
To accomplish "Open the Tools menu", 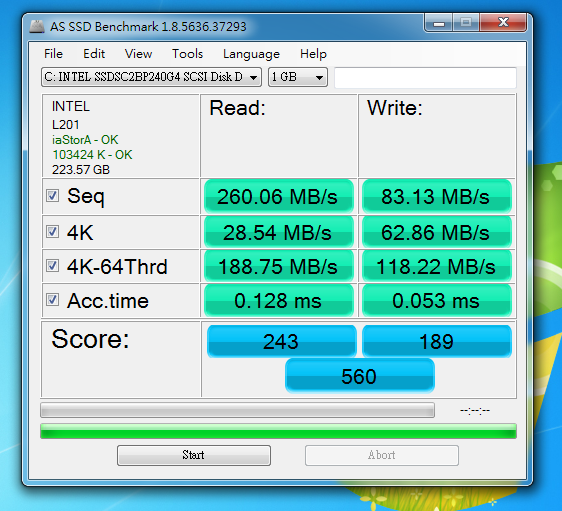I will pos(187,54).
